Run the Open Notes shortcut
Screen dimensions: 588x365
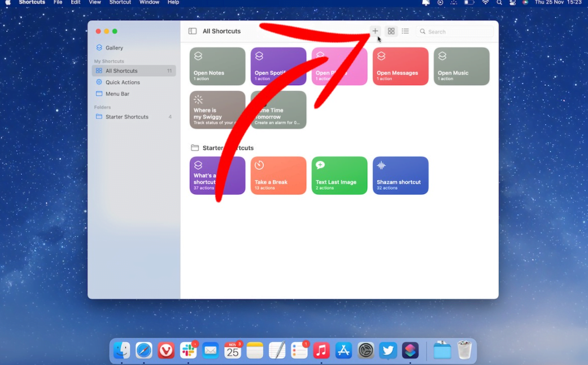tap(217, 66)
